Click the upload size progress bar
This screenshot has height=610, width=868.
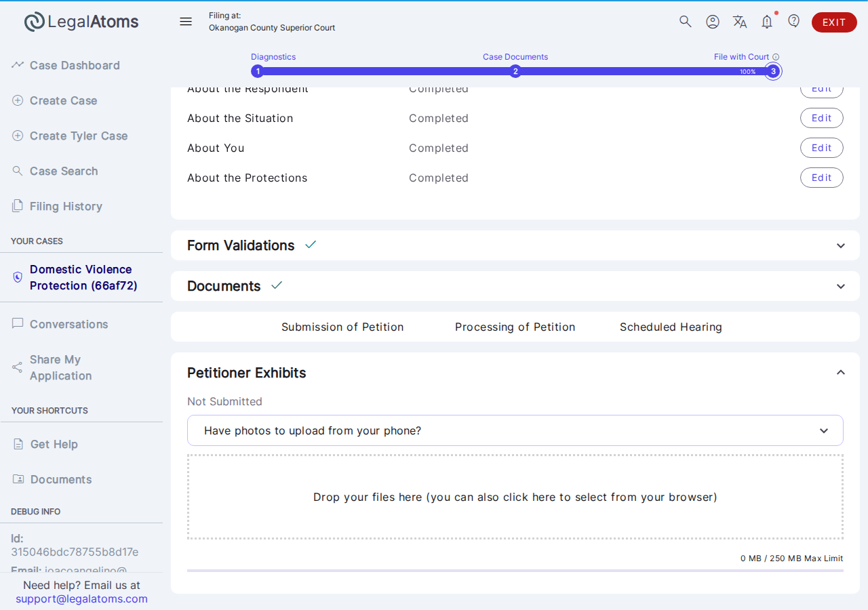(x=515, y=571)
